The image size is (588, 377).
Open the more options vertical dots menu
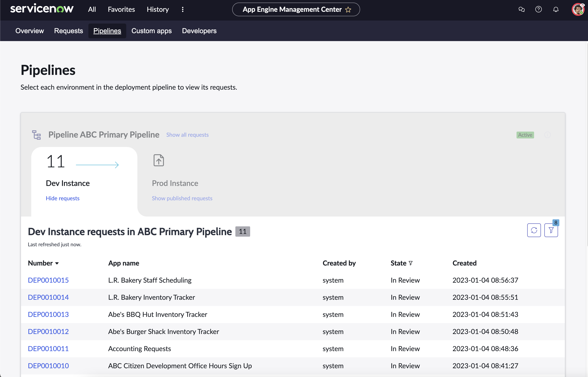(183, 9)
